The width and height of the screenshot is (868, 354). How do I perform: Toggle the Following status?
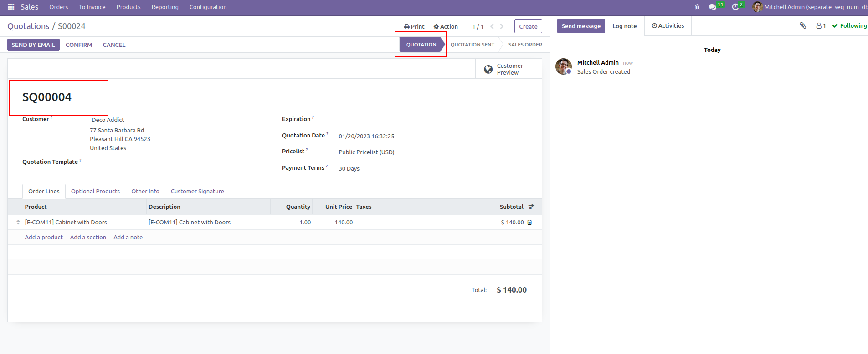(849, 25)
